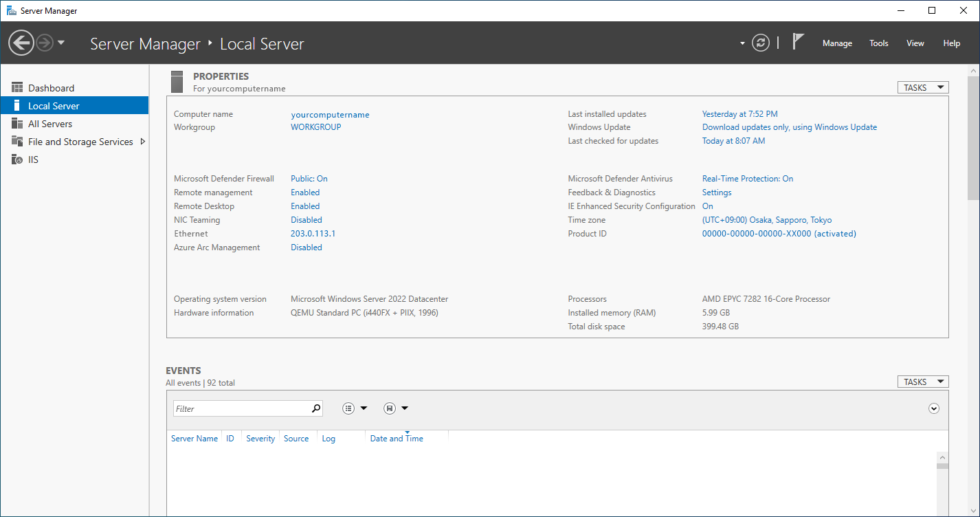This screenshot has height=517, width=980.
Task: Disable Remote Desktop
Action: pyautogui.click(x=304, y=206)
